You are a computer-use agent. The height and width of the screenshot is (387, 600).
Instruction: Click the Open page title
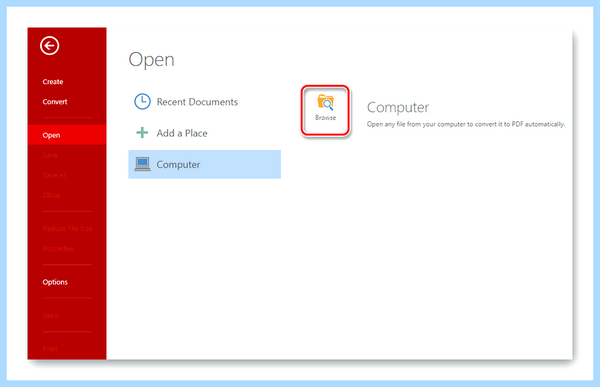(x=152, y=60)
